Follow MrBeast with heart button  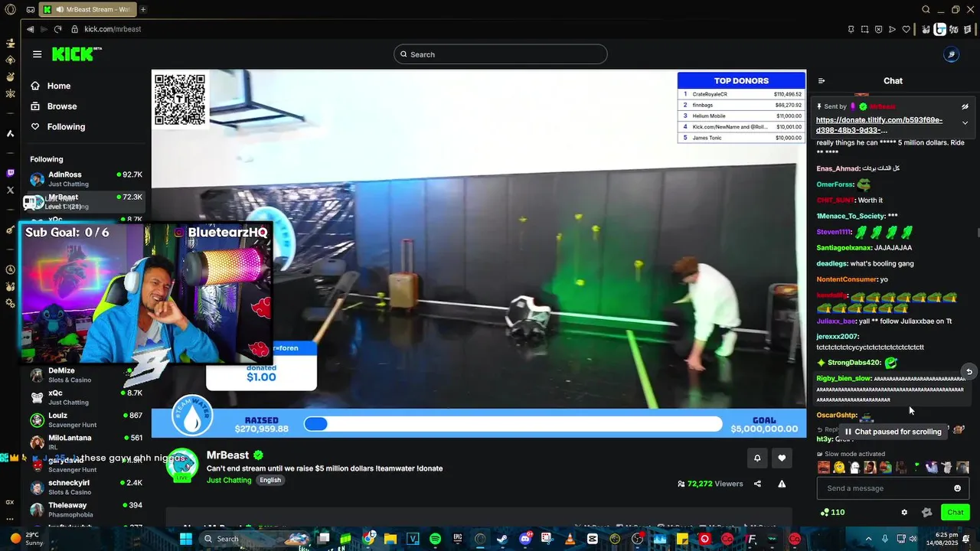tap(782, 458)
